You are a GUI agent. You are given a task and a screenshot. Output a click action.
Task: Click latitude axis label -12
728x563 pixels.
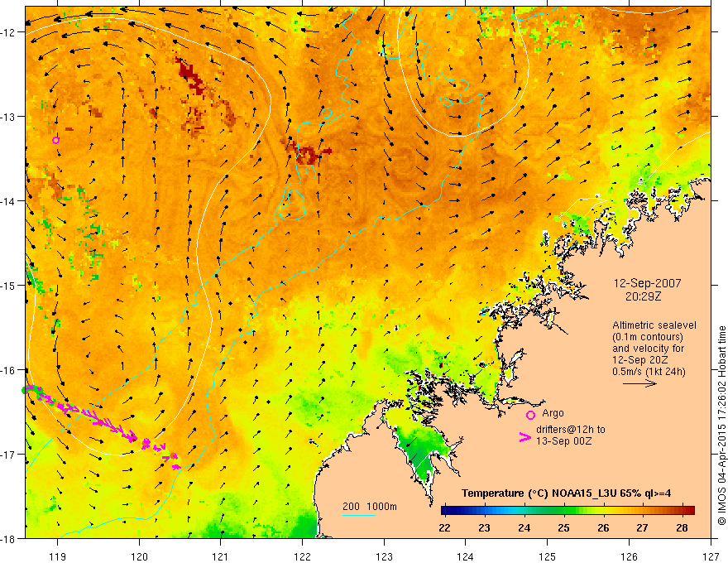[x=9, y=32]
